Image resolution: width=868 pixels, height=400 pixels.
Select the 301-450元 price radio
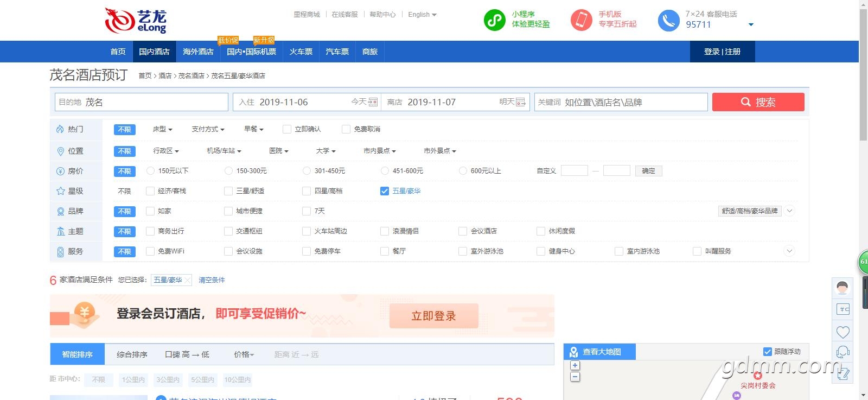pyautogui.click(x=307, y=171)
